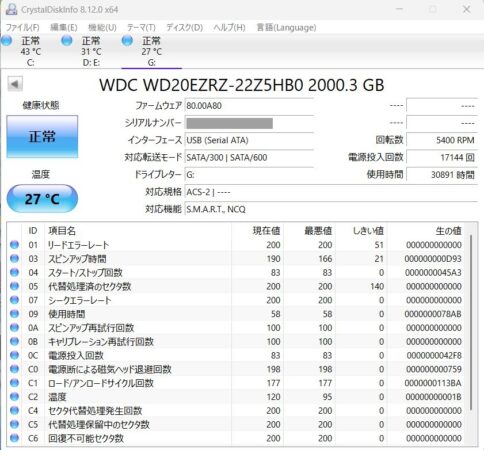Open the テーマ(T) menu
484x450 pixels.
coord(141,27)
